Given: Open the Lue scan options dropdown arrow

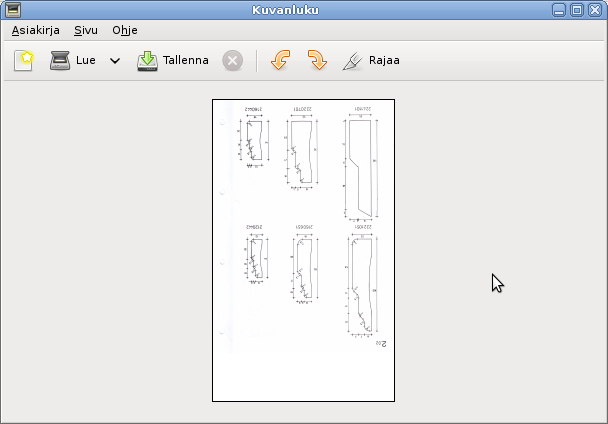Looking at the screenshot, I should pos(115,61).
